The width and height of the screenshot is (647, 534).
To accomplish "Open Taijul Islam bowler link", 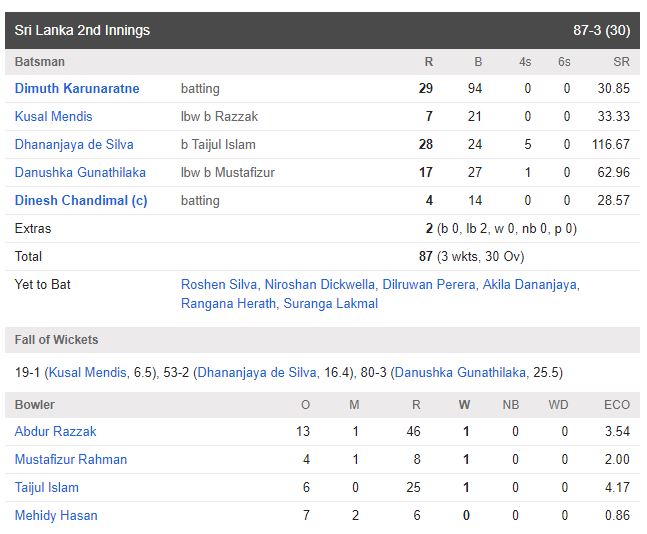I will (x=47, y=488).
